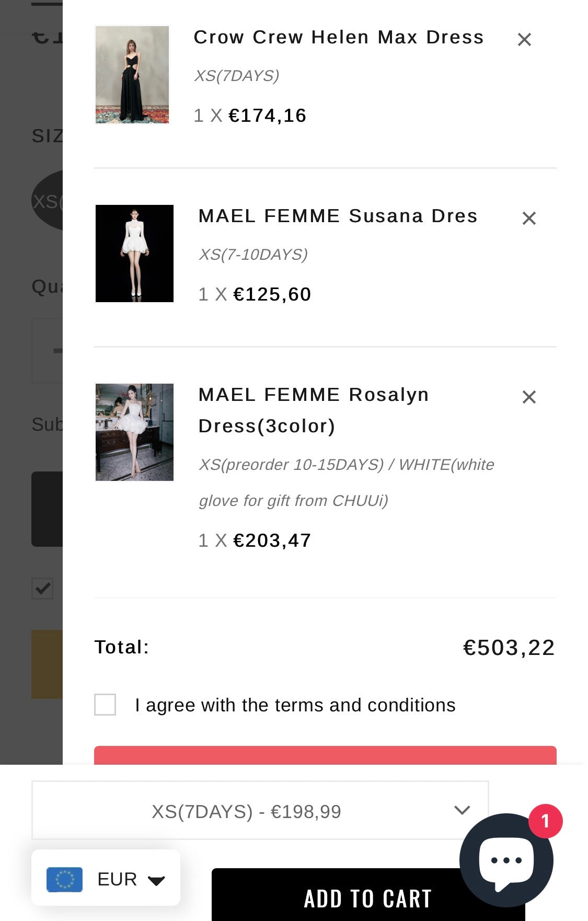This screenshot has width=588, height=921.
Task: View the black Helen Max Dress thumbnail
Action: coord(132,75)
